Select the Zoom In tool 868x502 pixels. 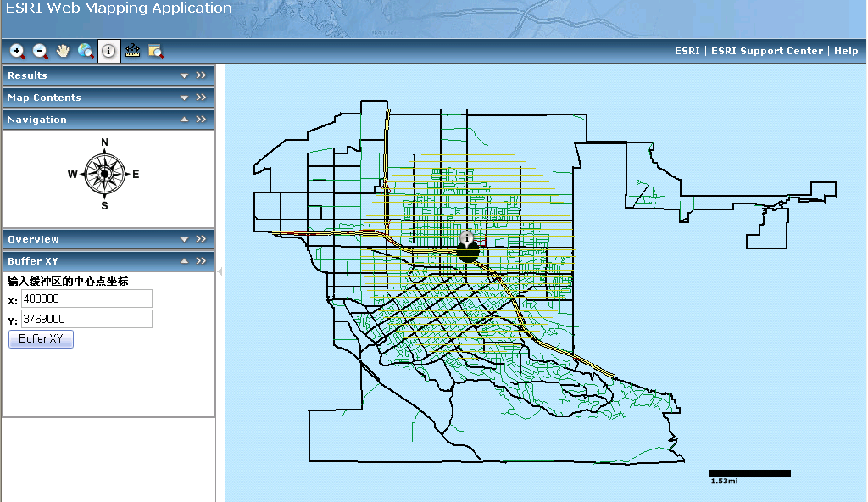click(17, 51)
